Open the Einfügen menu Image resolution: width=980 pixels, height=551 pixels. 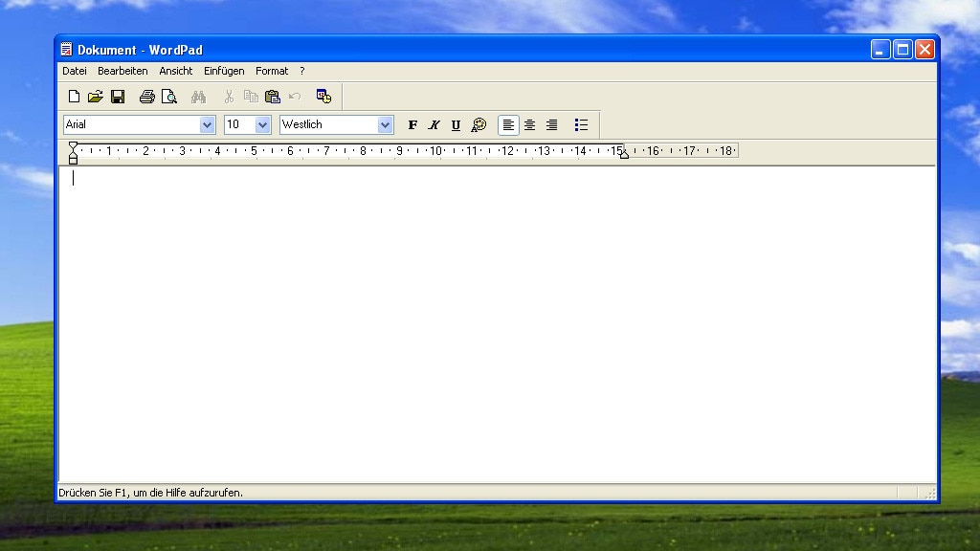tap(224, 71)
